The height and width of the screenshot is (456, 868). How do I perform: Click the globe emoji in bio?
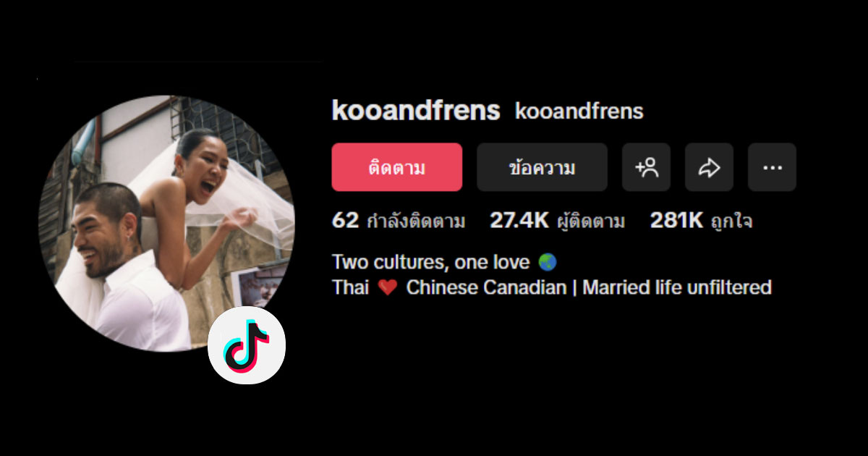pyautogui.click(x=548, y=262)
